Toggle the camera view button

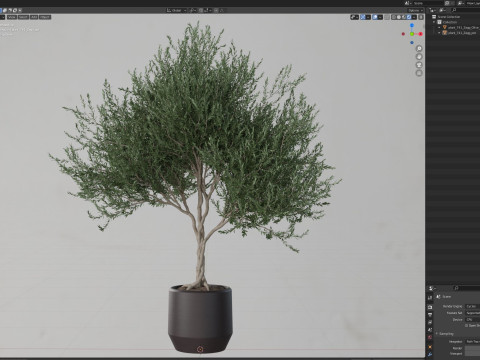(419, 65)
